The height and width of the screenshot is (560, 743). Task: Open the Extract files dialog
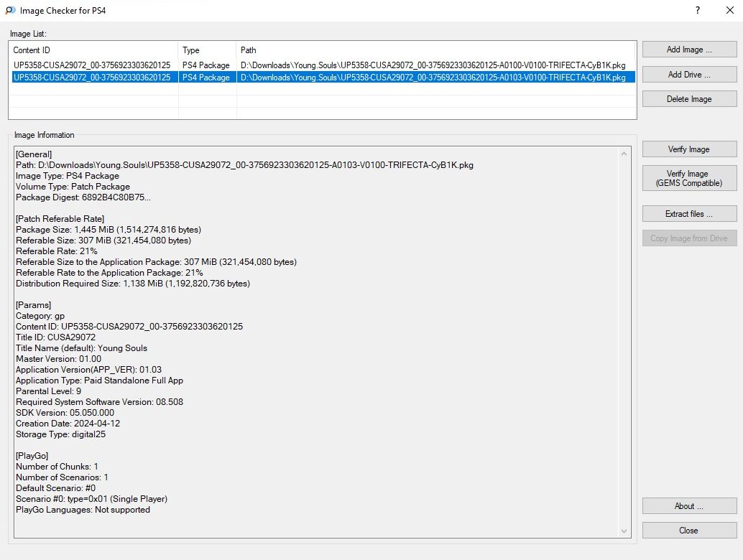pyautogui.click(x=689, y=214)
